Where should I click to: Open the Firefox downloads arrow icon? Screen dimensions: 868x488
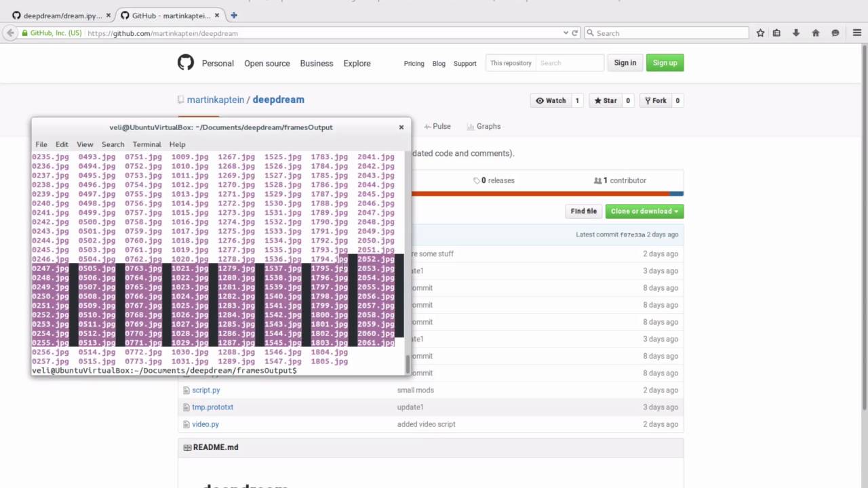(x=796, y=33)
